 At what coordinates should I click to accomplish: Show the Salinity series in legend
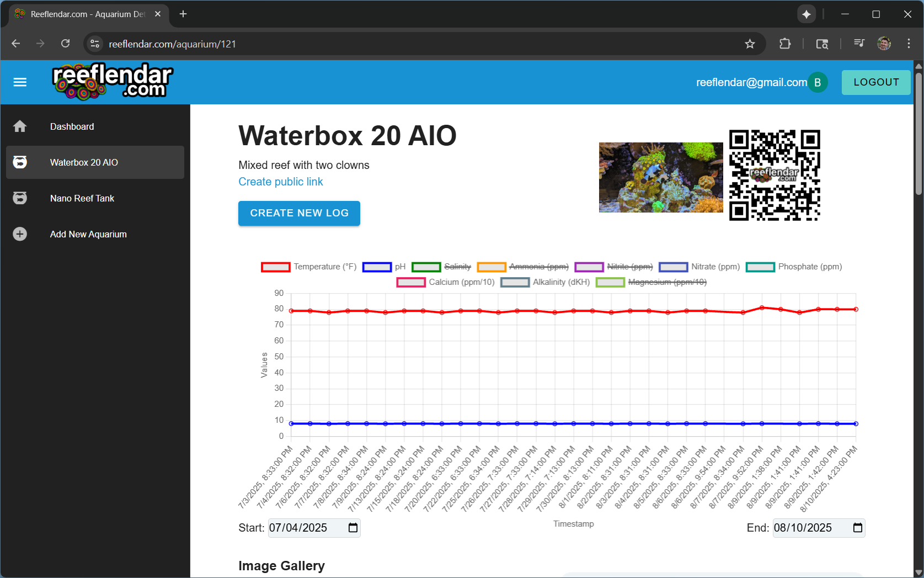click(x=441, y=267)
